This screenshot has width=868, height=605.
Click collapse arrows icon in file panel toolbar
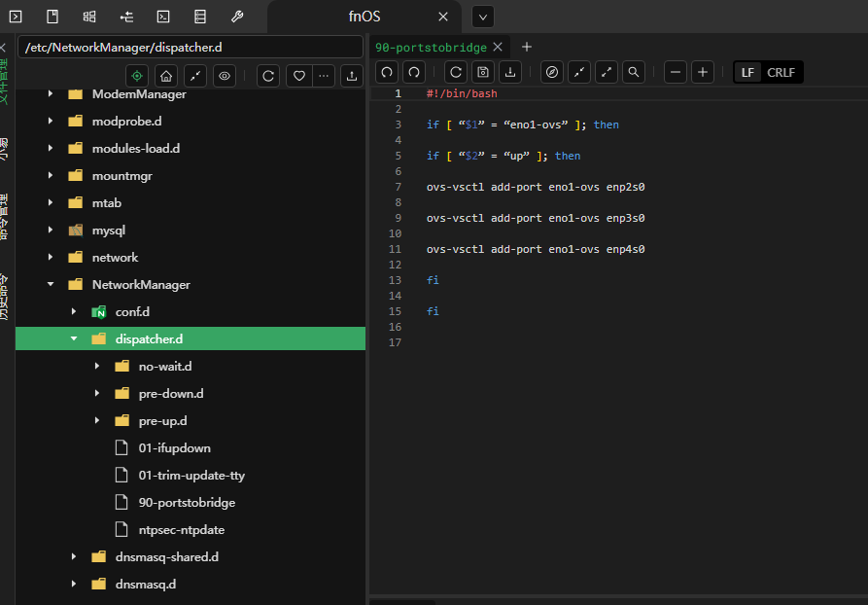coord(195,76)
